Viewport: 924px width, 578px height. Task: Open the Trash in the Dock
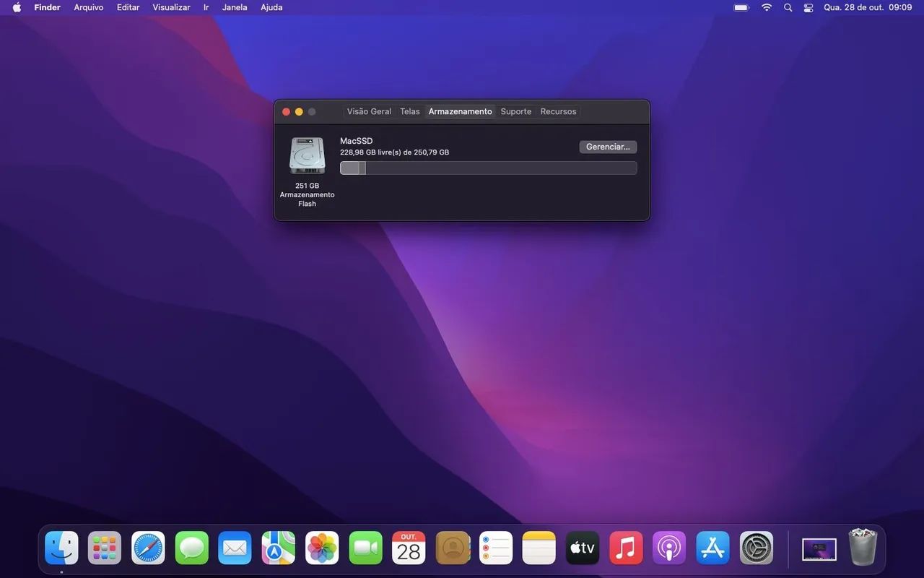click(863, 547)
